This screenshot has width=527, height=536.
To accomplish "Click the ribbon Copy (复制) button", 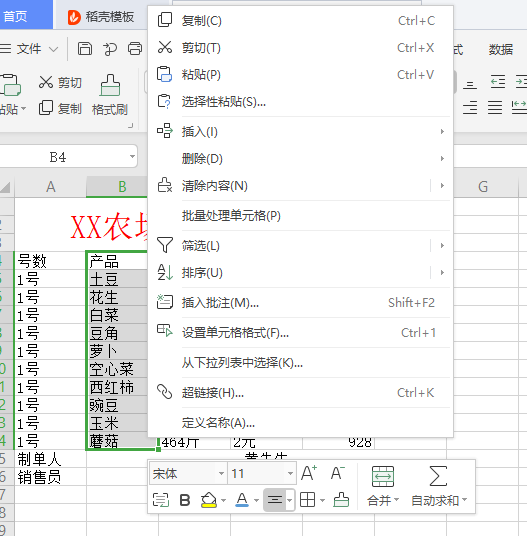I will pyautogui.click(x=60, y=108).
